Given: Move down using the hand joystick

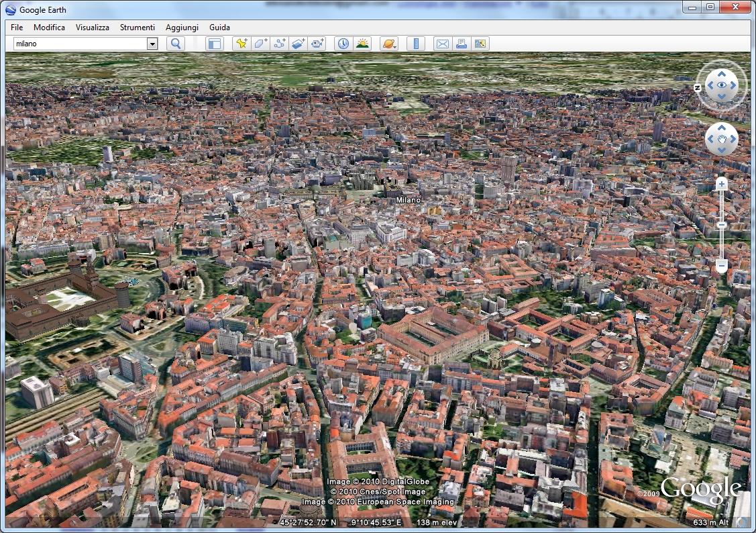Looking at the screenshot, I should (721, 150).
